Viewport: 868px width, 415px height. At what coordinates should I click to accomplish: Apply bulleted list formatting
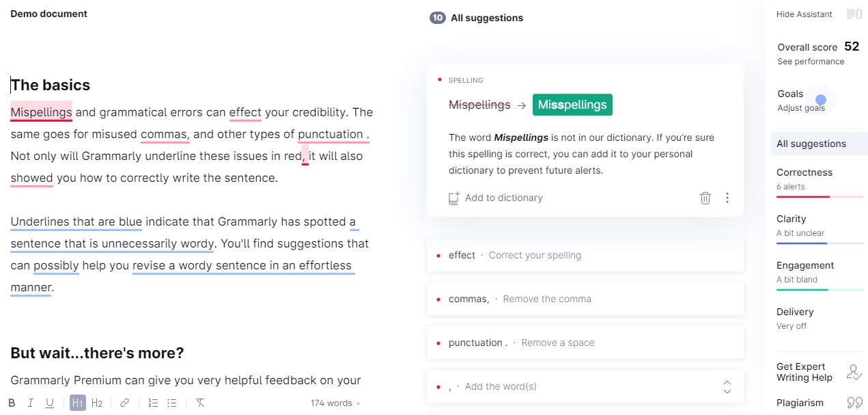(x=172, y=403)
